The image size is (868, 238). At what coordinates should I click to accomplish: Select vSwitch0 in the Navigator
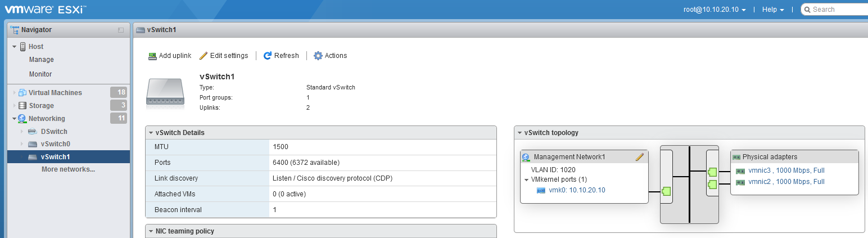[55, 144]
